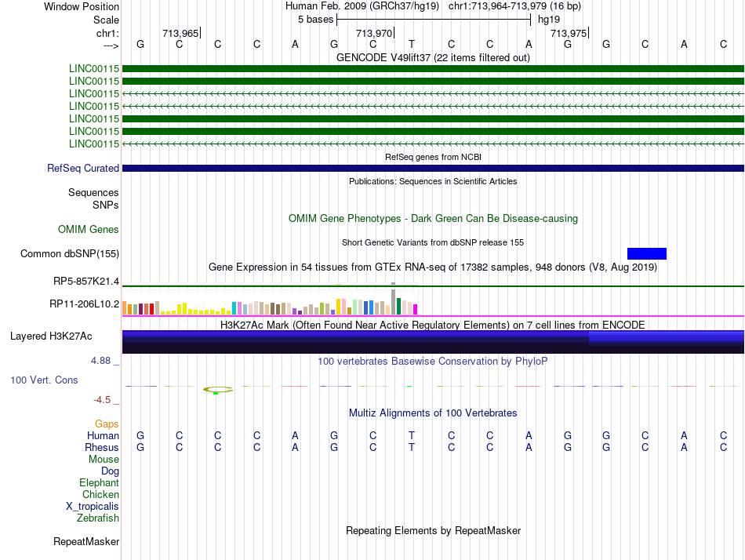The image size is (745, 560).
Task: Click the T base in the sequence ruler
Action: (412, 44)
